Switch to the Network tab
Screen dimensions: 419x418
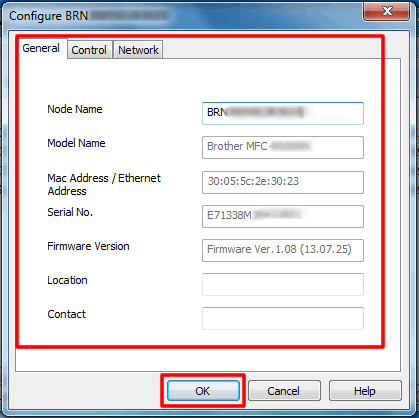click(x=138, y=50)
